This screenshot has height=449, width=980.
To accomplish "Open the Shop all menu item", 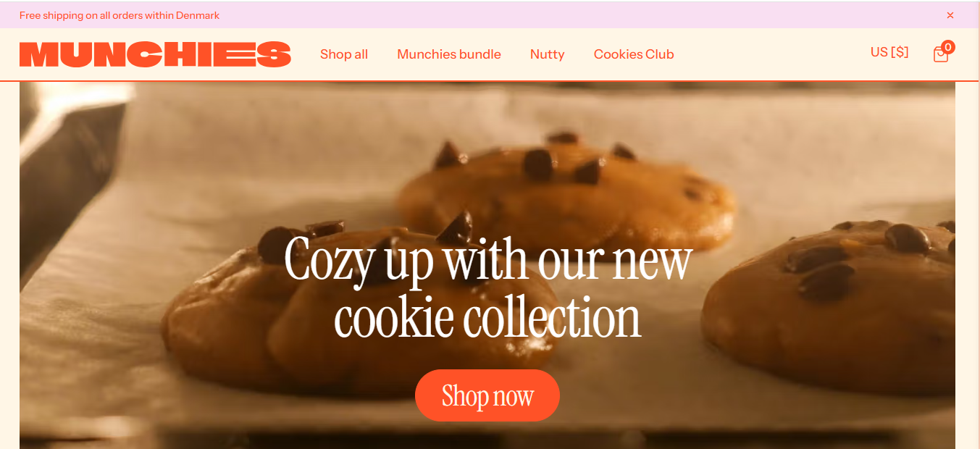I will tap(344, 54).
